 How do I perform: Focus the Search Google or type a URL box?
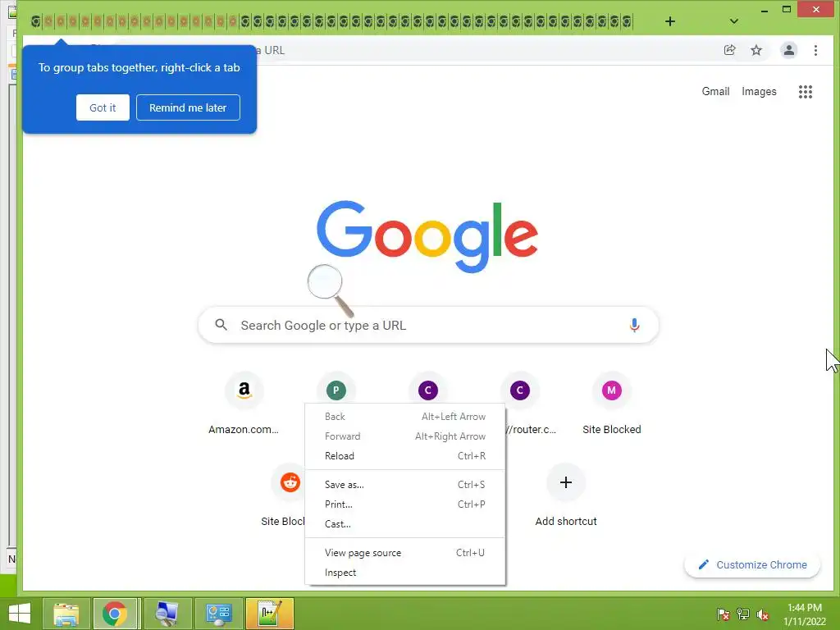click(x=428, y=325)
